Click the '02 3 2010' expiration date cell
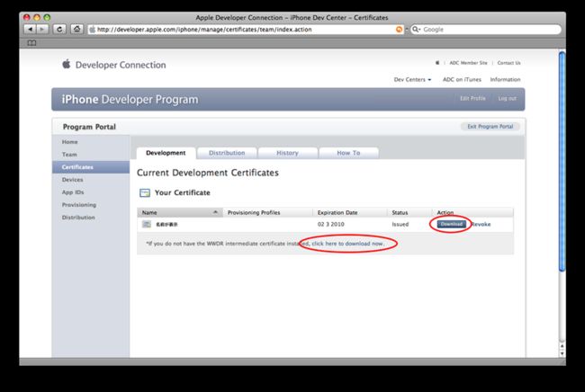Image resolution: width=585 pixels, height=392 pixels. click(331, 224)
